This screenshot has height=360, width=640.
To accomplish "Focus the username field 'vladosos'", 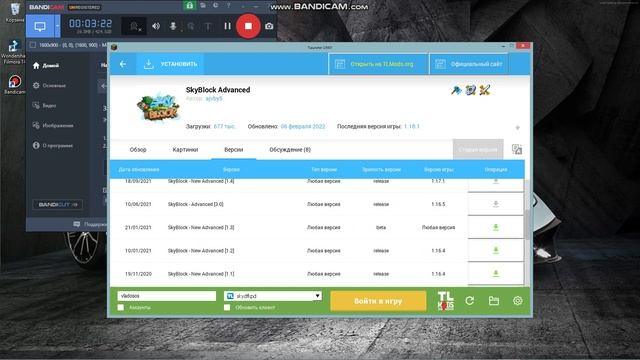I will (167, 296).
